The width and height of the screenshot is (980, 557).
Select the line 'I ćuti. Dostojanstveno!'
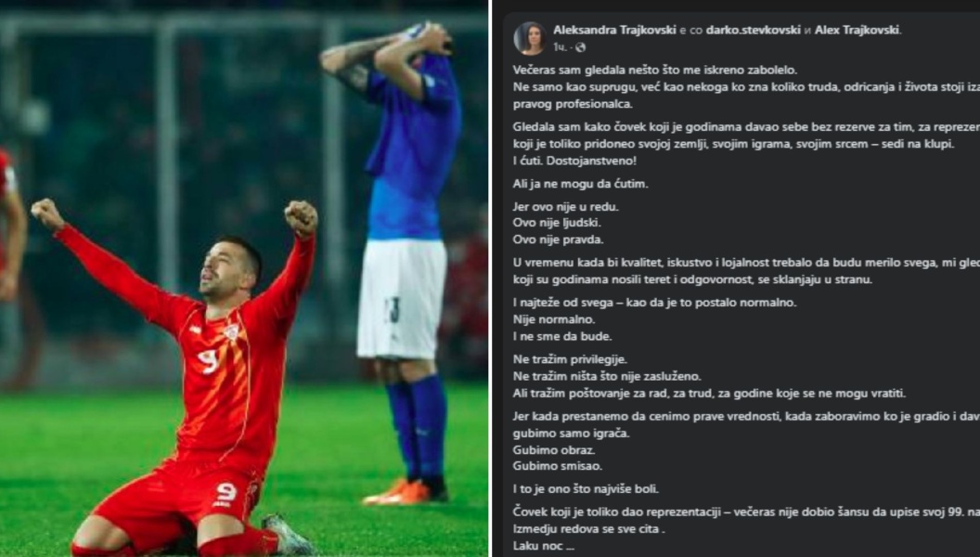(x=574, y=161)
